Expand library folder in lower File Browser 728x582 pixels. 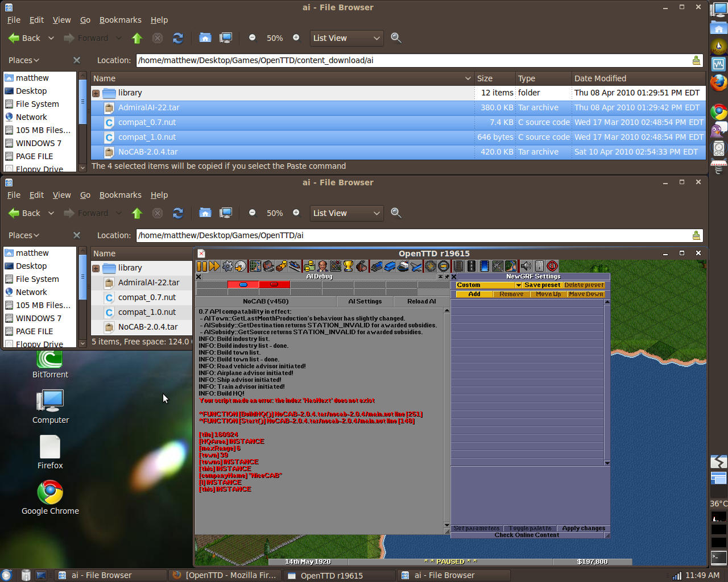point(96,268)
